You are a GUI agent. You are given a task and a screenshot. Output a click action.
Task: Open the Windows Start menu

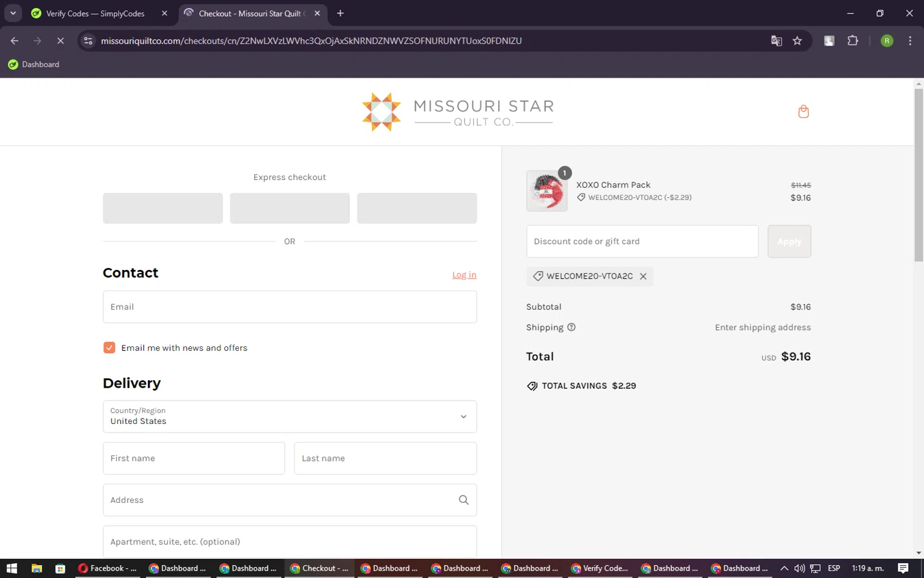click(12, 568)
